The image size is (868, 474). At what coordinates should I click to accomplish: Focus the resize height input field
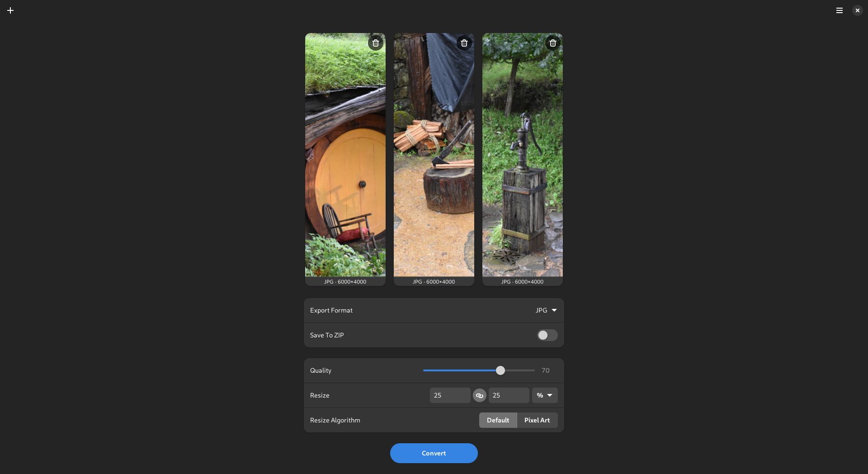tap(508, 395)
